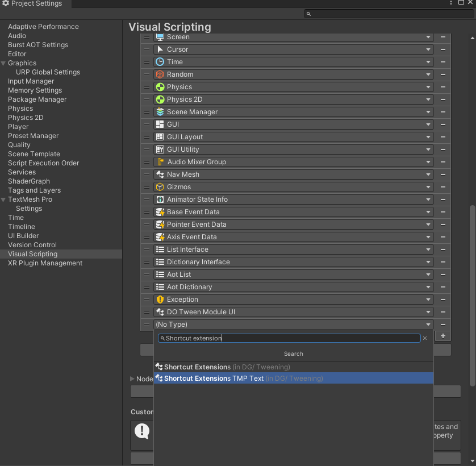Open URP Global Settings
The width and height of the screenshot is (476, 466).
48,72
